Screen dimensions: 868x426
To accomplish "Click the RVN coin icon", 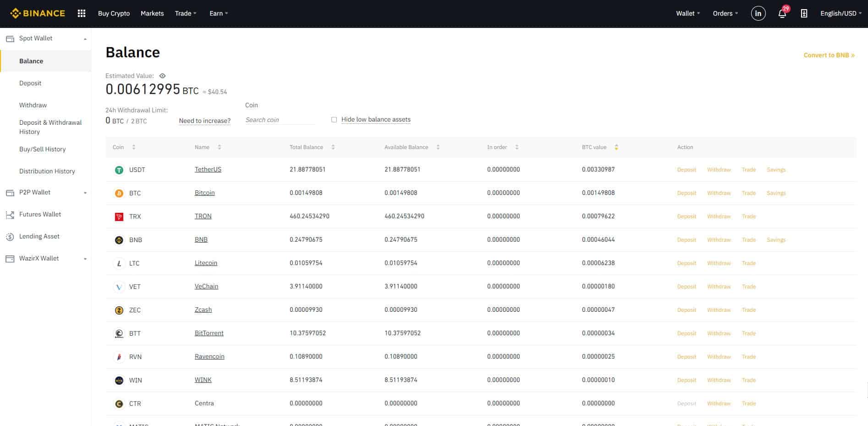I will point(119,357).
